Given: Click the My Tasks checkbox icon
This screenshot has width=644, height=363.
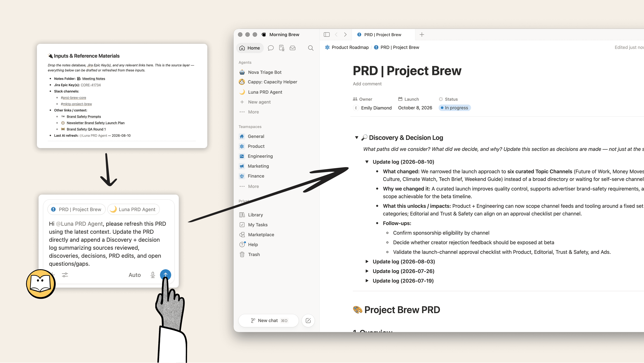Looking at the screenshot, I should pos(242,224).
